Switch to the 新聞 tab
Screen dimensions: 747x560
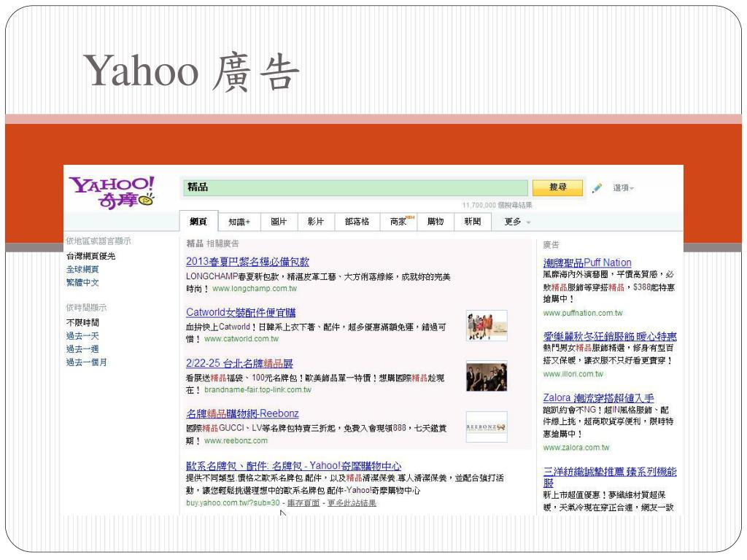pyautogui.click(x=473, y=222)
